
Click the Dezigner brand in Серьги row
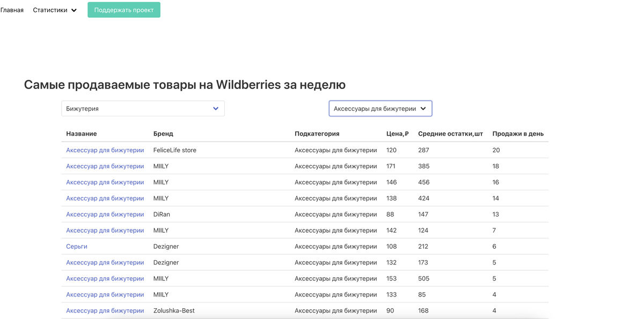coord(166,247)
